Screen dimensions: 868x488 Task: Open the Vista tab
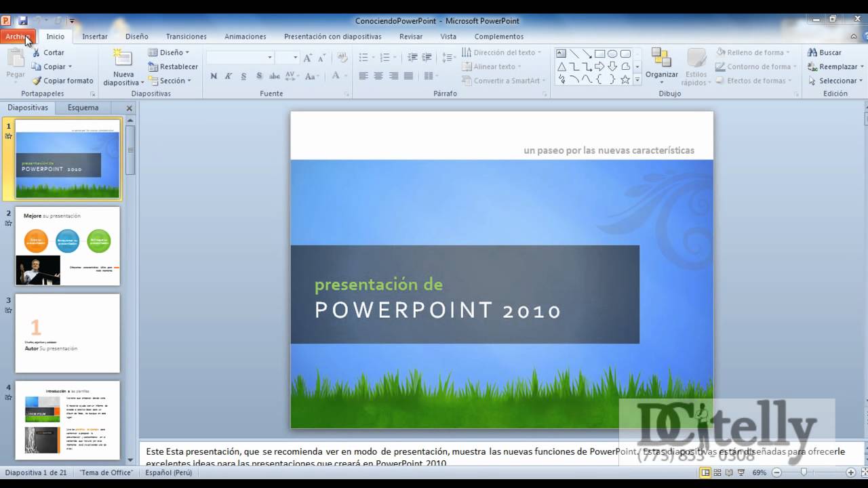448,37
